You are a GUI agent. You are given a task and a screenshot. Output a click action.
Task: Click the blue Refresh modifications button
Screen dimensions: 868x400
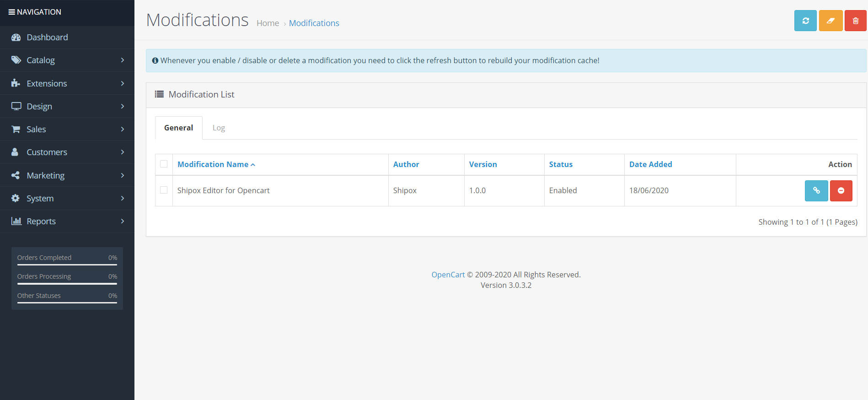(x=805, y=21)
